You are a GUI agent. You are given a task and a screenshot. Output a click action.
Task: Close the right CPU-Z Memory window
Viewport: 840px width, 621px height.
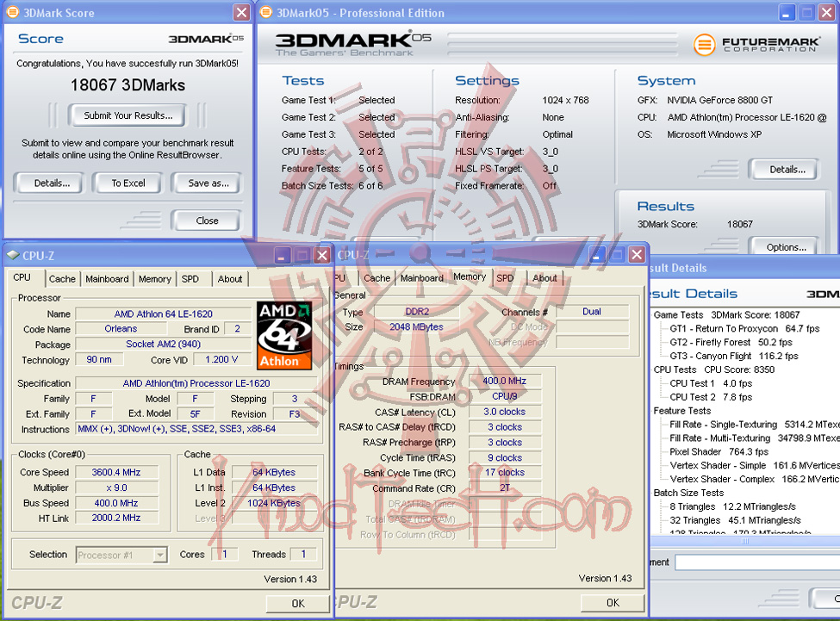coord(637,255)
